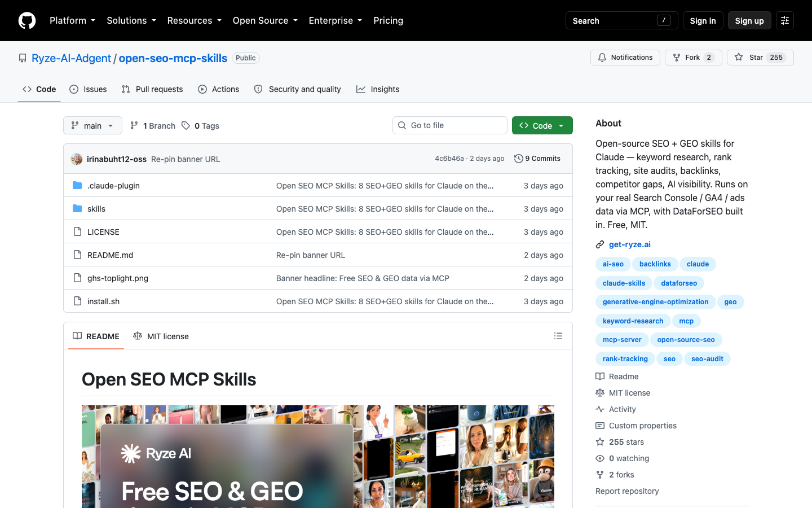Click the ai-seo topic tag
This screenshot has height=508, width=812.
click(x=613, y=264)
